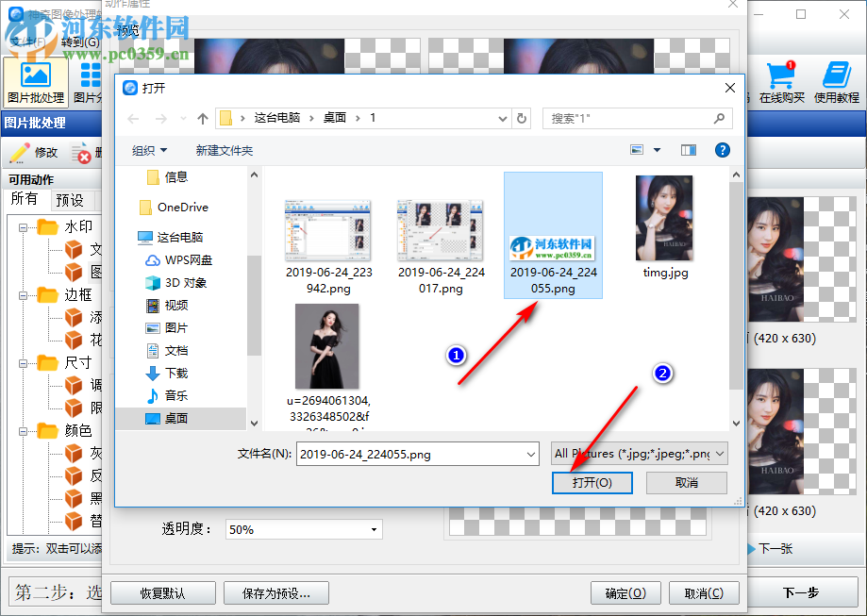Open the dialog help icon
Viewport: 867px width, 616px height.
pyautogui.click(x=722, y=150)
